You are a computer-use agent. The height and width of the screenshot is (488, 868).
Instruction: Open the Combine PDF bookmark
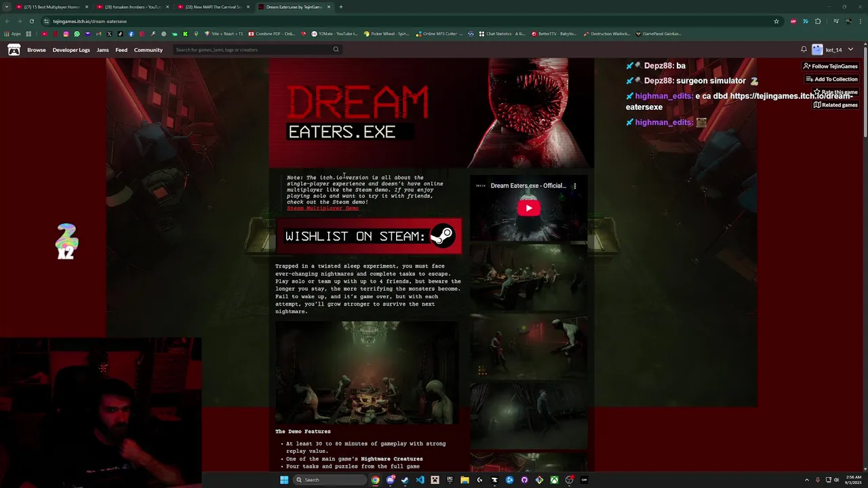272,34
